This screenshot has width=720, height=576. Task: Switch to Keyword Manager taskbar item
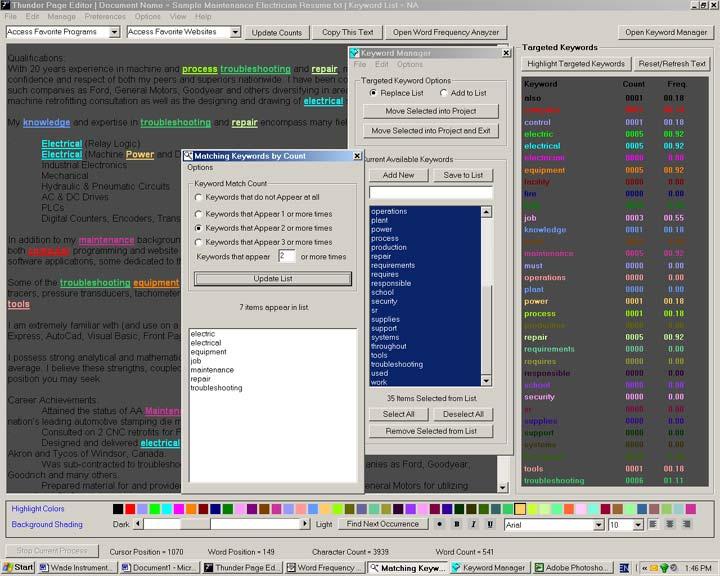click(x=489, y=568)
